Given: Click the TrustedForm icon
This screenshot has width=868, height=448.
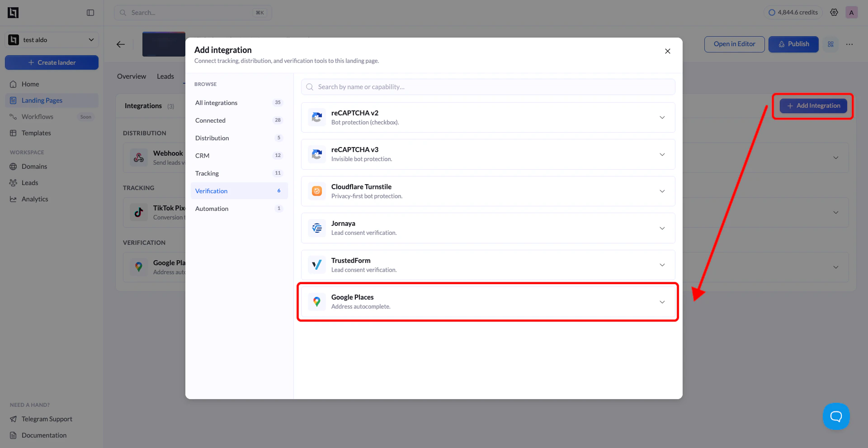Looking at the screenshot, I should pos(317,265).
